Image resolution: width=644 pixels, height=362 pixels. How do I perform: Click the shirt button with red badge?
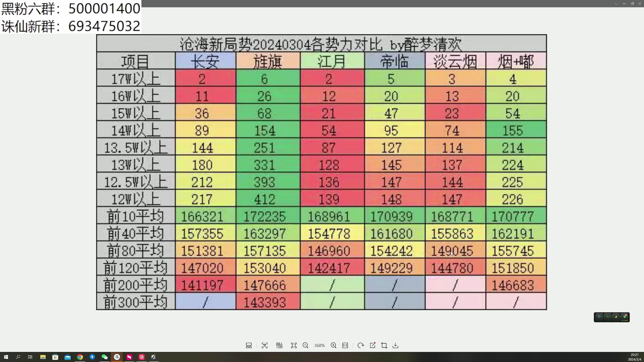625,317
